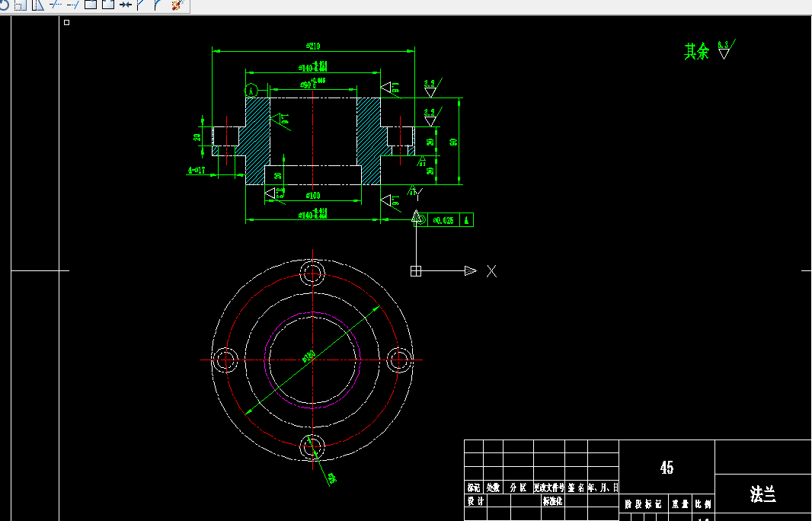Click the 设计 title block cell
812x521 pixels.
[x=475, y=500]
